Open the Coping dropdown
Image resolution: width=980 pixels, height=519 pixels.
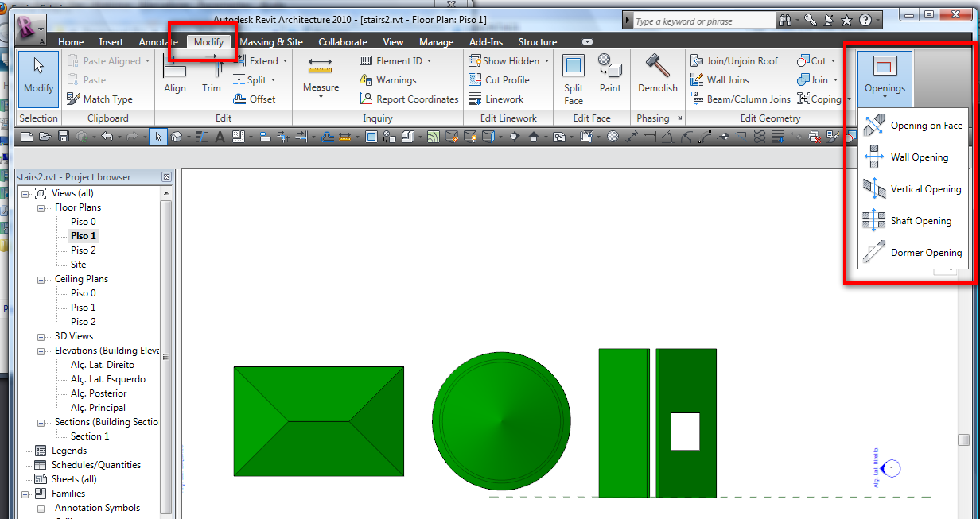[x=849, y=99]
